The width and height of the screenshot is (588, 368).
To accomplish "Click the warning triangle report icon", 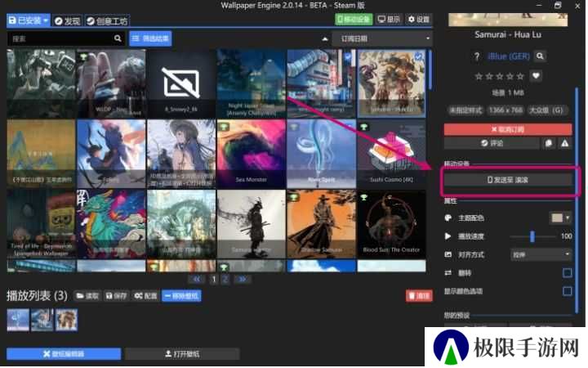I will 565,143.
